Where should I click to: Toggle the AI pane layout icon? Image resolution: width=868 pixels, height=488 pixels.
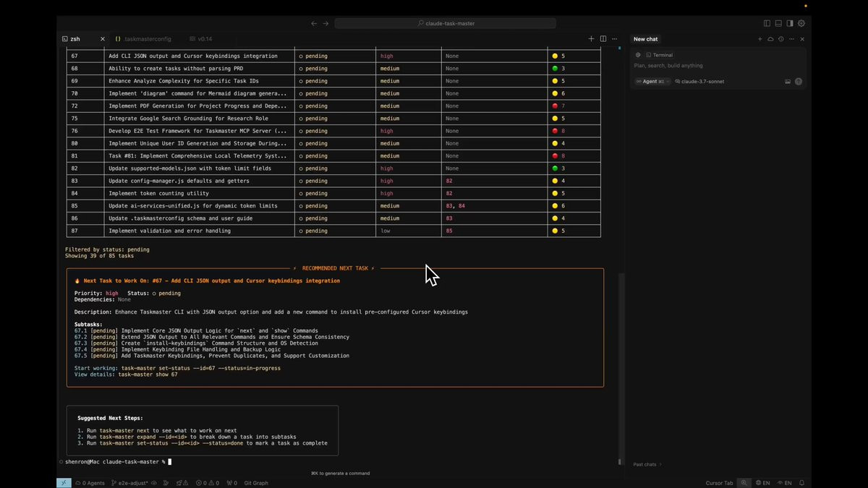790,23
